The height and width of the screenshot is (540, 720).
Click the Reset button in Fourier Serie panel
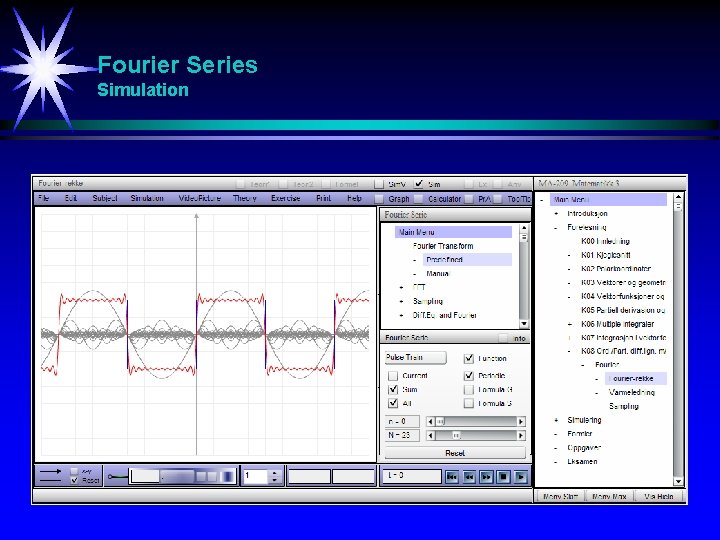(x=455, y=453)
